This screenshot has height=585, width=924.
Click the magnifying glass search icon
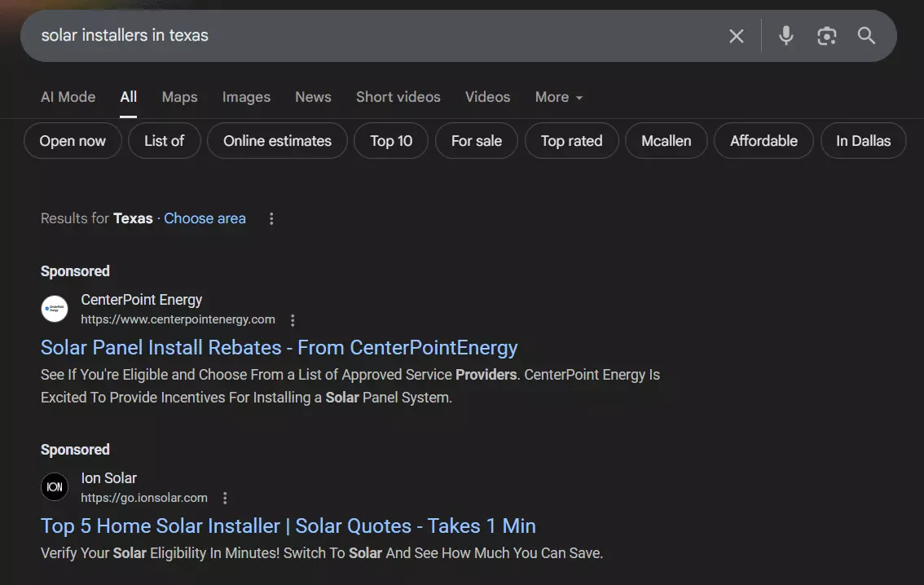point(865,35)
